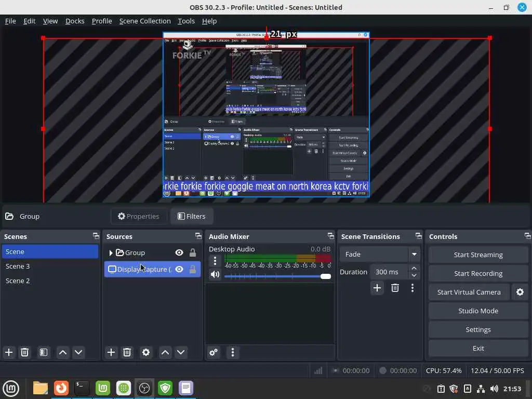
Task: Add a new scene with the plus icon
Action: [9, 352]
